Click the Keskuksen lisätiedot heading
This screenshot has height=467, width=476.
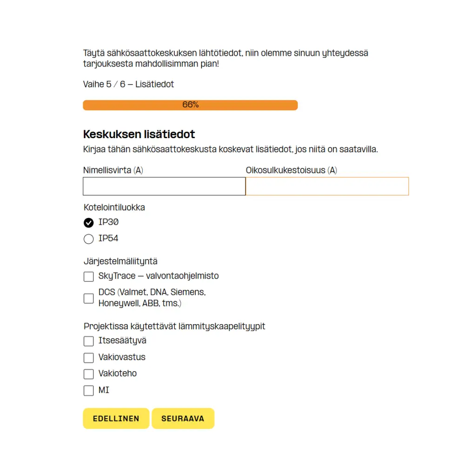pos(139,134)
